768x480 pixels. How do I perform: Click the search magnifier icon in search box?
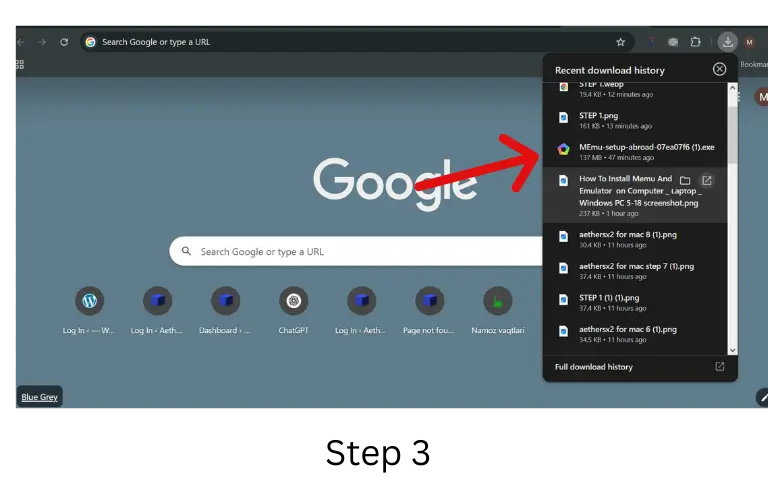click(x=186, y=251)
